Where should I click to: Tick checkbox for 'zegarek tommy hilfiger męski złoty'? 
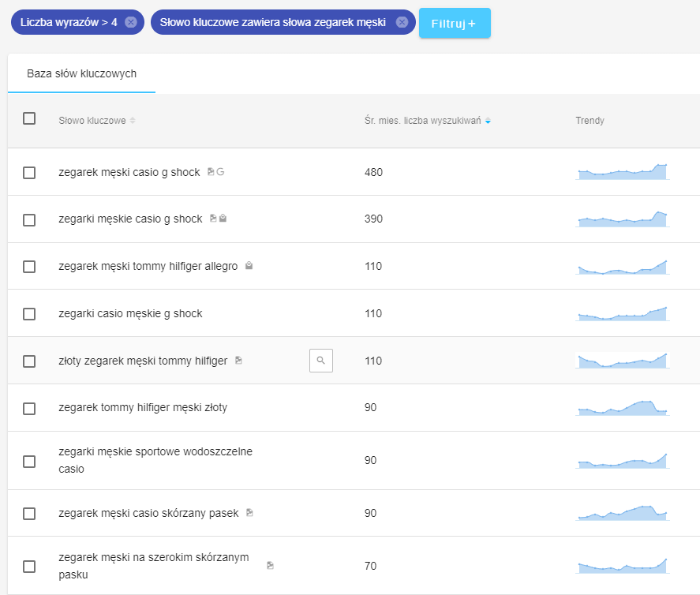coord(29,409)
